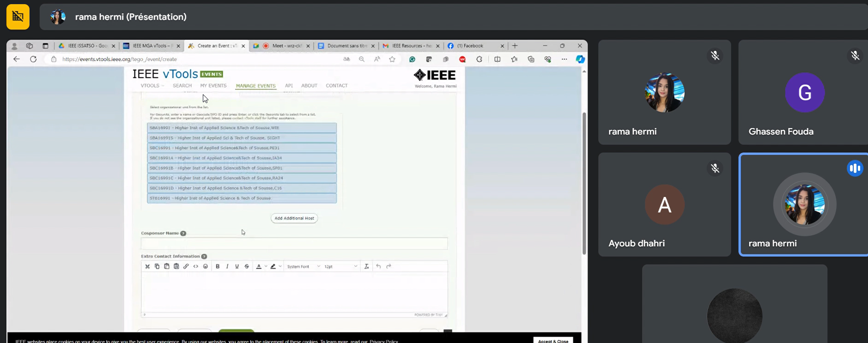The image size is (868, 343).
Task: Open the Copilot icon in browser
Action: click(580, 59)
